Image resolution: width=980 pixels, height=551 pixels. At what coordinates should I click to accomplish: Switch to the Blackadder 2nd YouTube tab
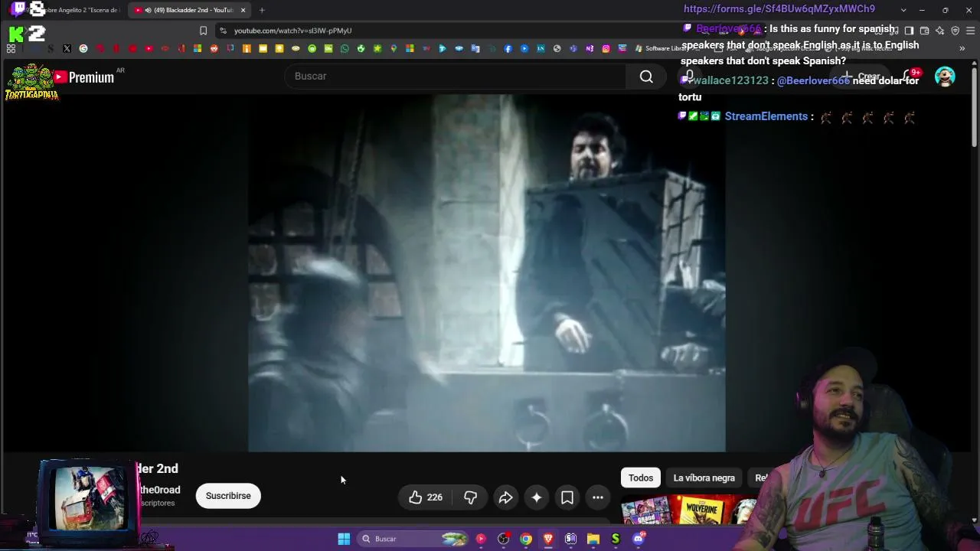189,10
